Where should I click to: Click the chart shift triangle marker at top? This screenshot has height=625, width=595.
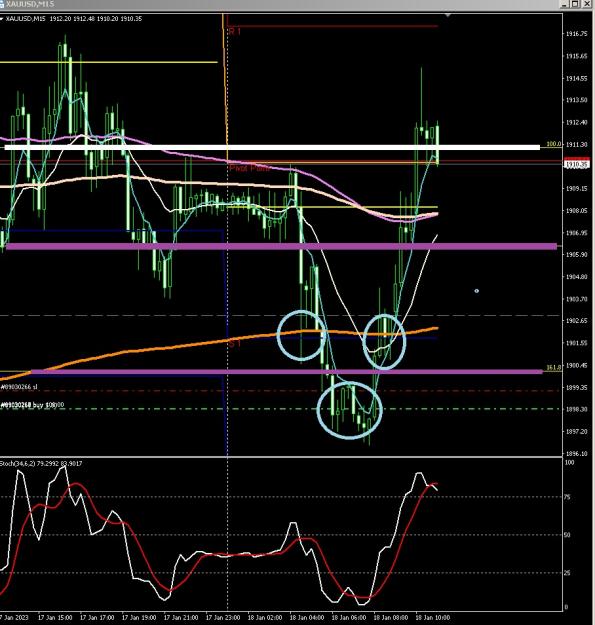click(448, 15)
